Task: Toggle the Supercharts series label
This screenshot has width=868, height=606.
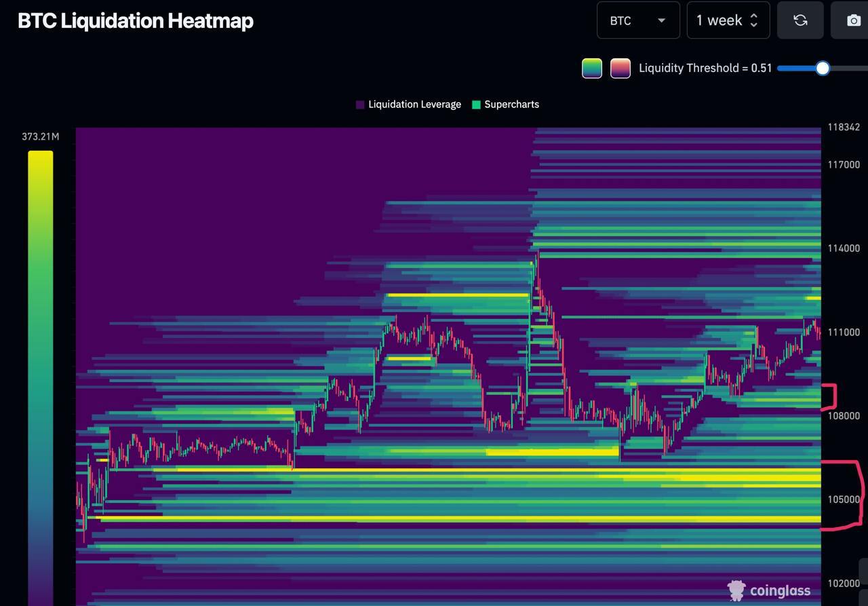Action: click(x=511, y=105)
